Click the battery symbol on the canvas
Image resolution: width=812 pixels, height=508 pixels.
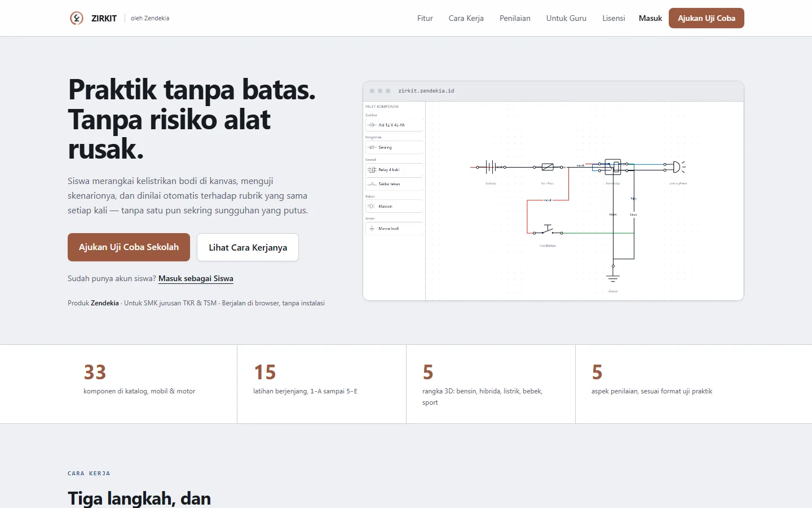pyautogui.click(x=491, y=167)
